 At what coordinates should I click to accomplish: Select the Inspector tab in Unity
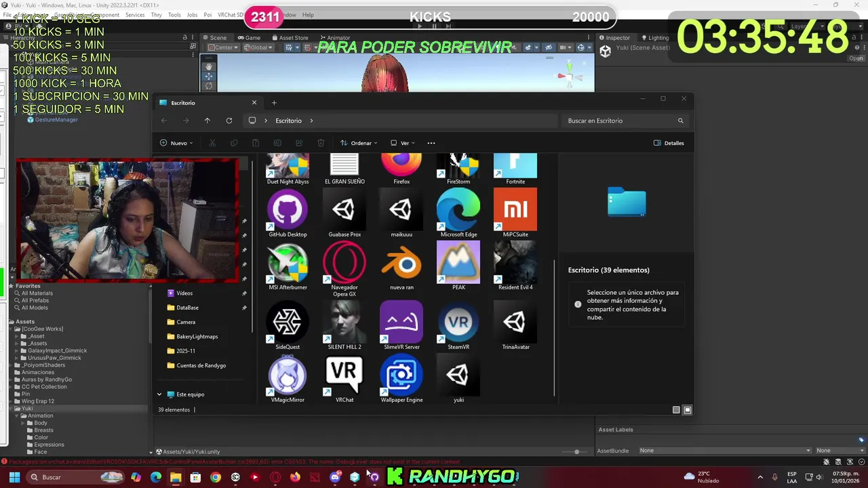[x=614, y=38]
